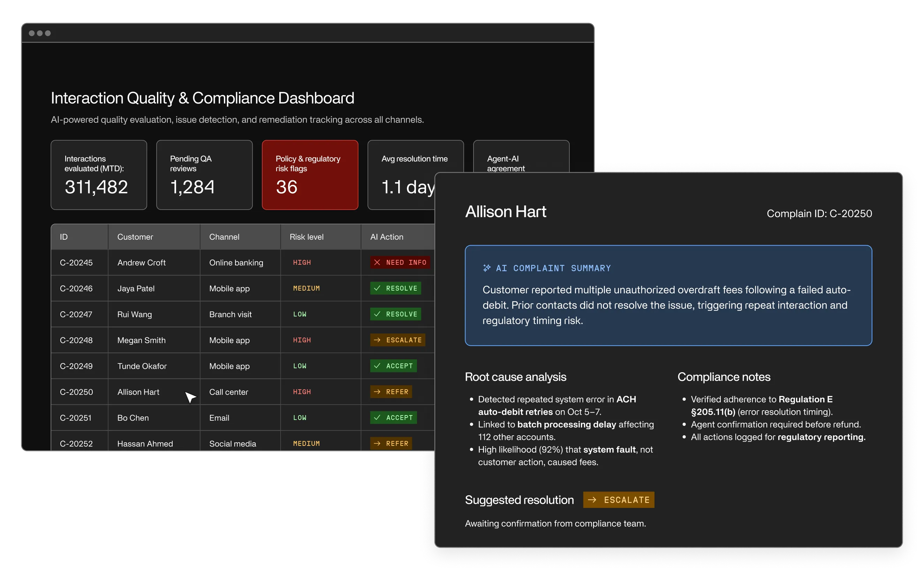Sort table by Customer column header
Image resolution: width=924 pixels, height=570 pixels.
coord(135,237)
